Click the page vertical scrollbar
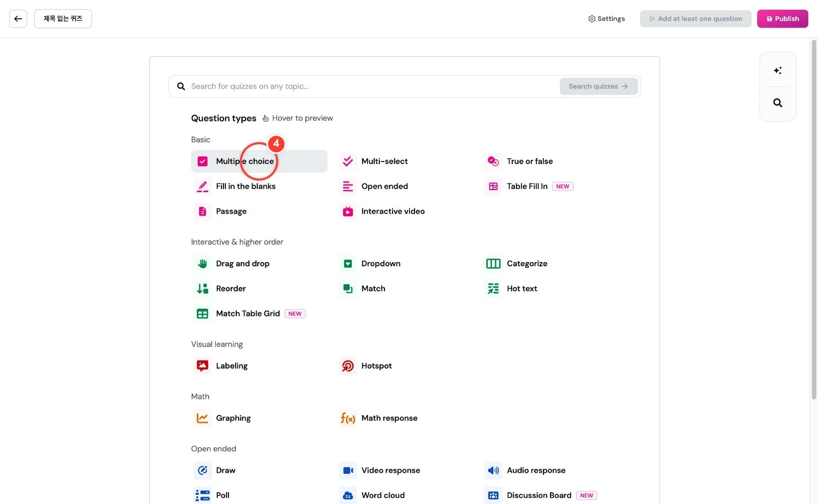818x504 pixels. click(x=814, y=220)
